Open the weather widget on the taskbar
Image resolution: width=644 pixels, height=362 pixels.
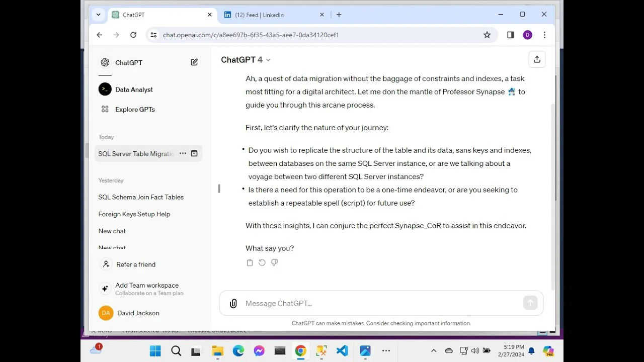(x=96, y=349)
